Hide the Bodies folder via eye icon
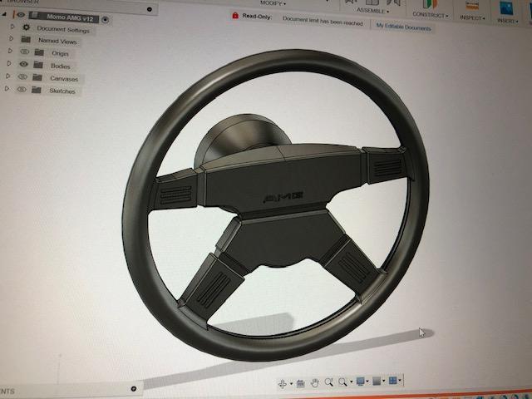This screenshot has width=532, height=399. pos(23,64)
